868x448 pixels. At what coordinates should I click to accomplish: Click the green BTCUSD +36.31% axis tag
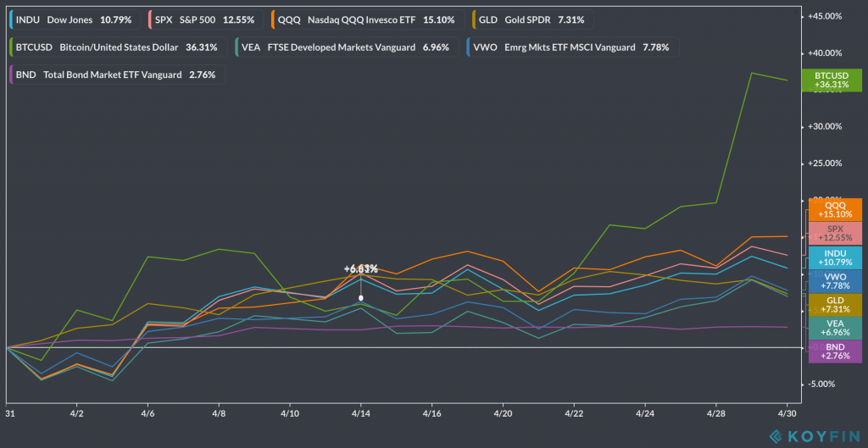point(831,80)
